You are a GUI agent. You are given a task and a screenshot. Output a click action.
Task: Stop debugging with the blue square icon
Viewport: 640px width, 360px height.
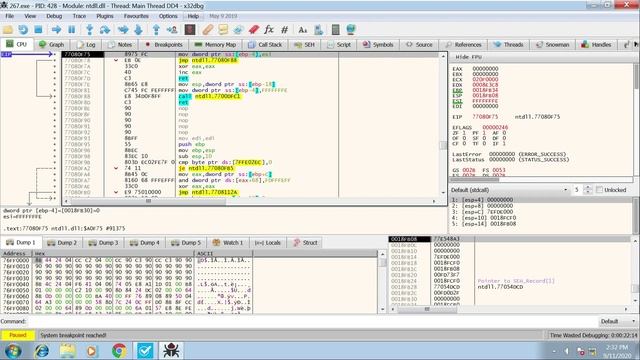38,29
